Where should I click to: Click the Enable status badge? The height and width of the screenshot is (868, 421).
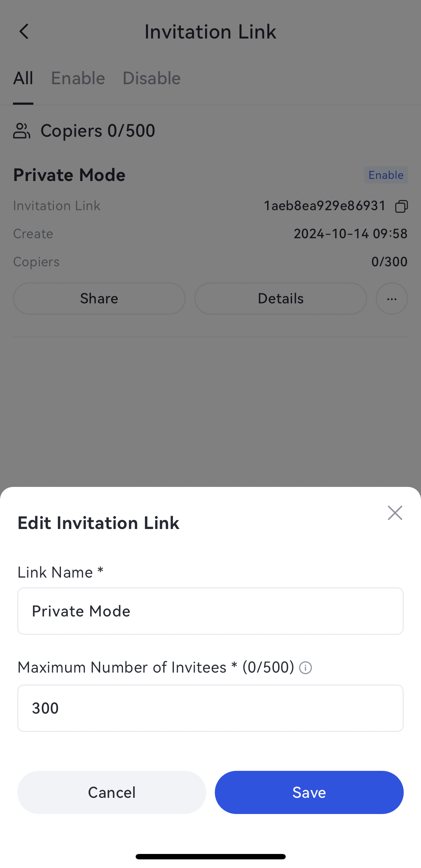click(x=386, y=175)
